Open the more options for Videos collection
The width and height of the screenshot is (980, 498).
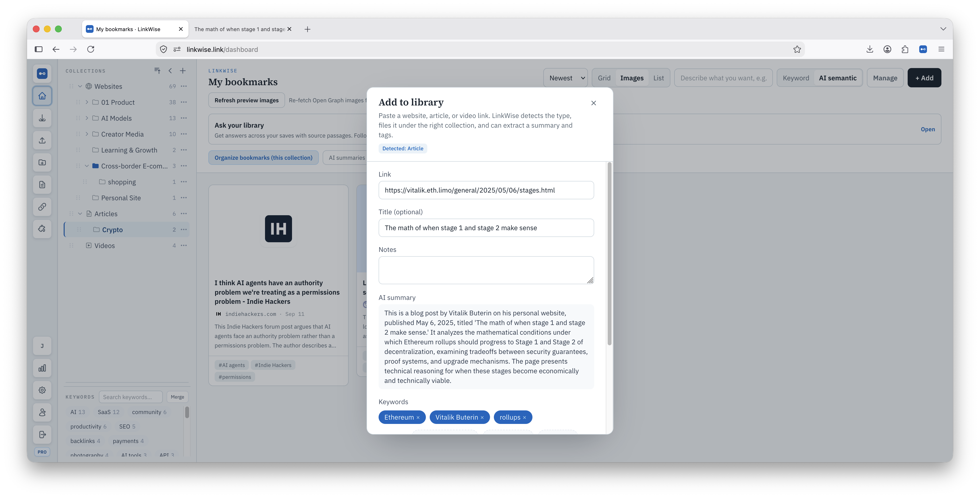pyautogui.click(x=184, y=246)
